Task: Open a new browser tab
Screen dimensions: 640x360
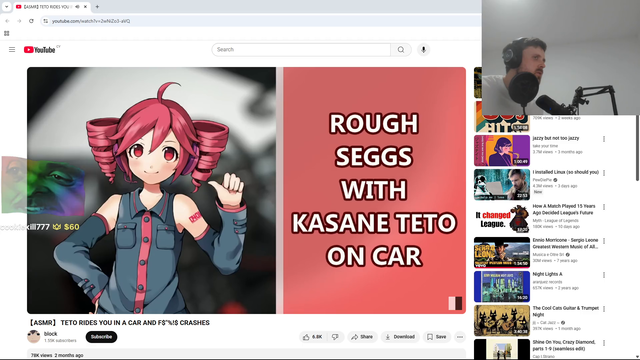Action: pos(97,7)
